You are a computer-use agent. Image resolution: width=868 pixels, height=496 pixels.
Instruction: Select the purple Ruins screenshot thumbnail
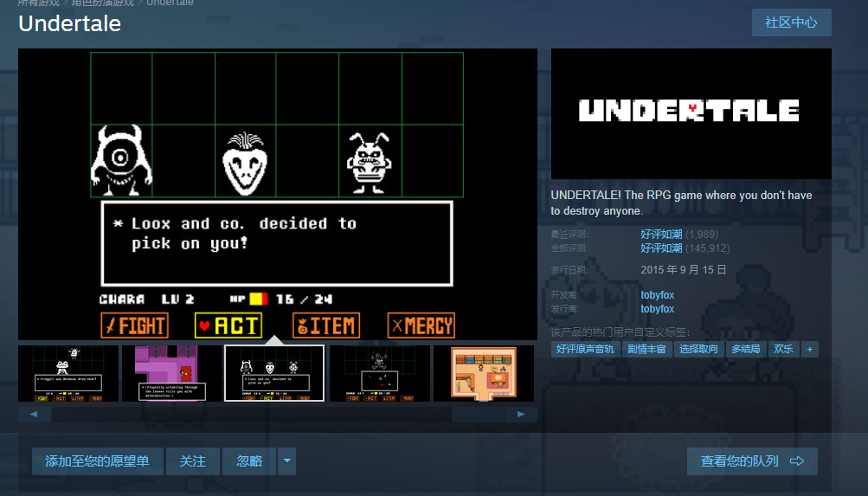(x=172, y=374)
